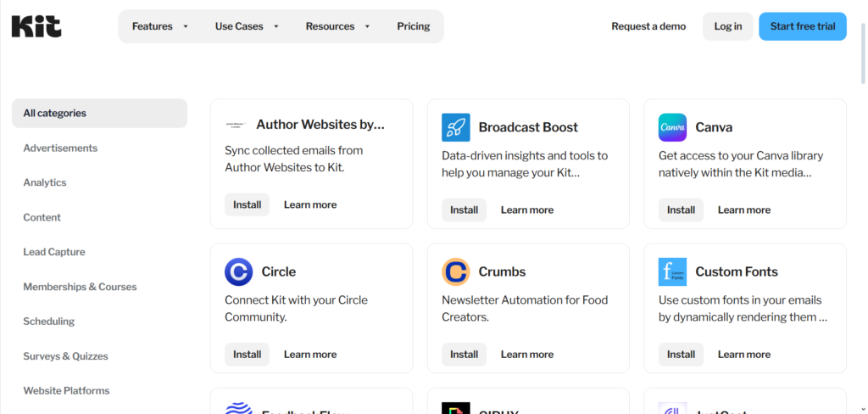Click the page vertical scrollbar
The width and height of the screenshot is (868, 414).
coord(864,53)
